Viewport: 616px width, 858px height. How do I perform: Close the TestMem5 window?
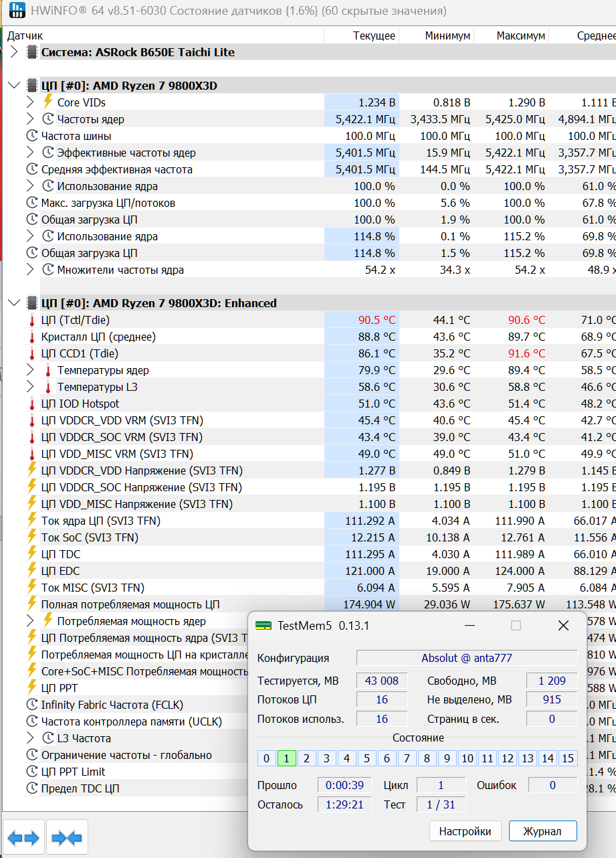click(563, 626)
